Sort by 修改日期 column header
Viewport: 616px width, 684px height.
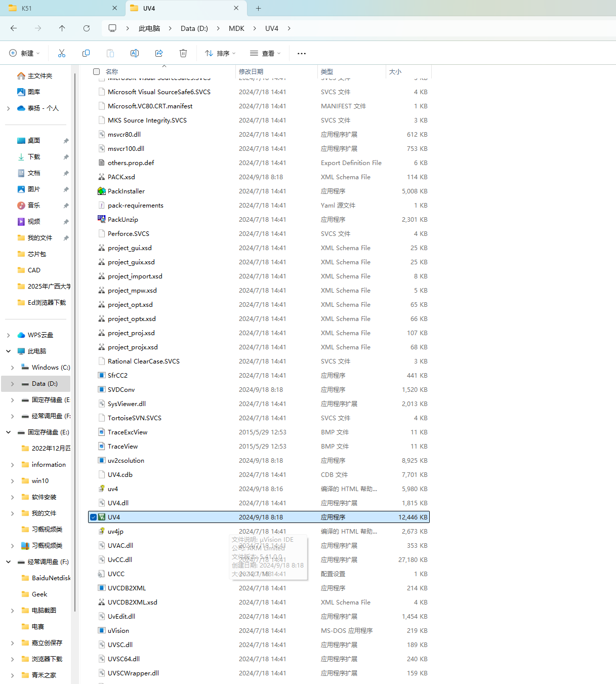coord(251,71)
